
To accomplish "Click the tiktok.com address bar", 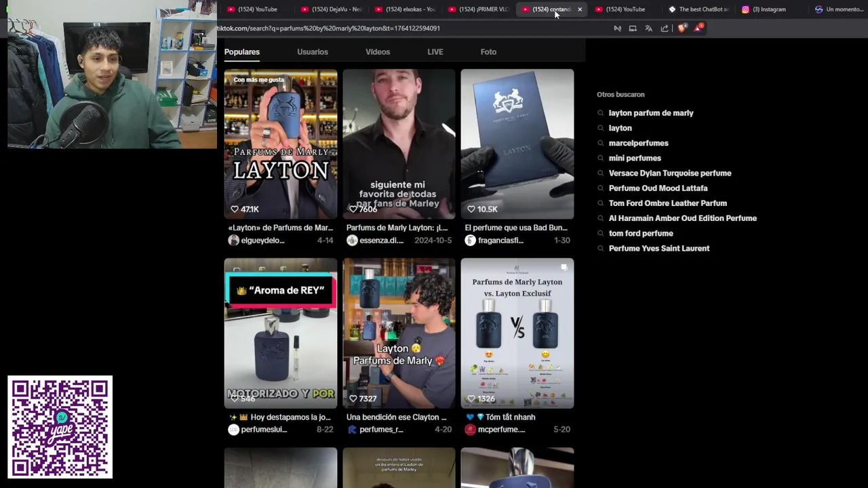I will click(407, 28).
